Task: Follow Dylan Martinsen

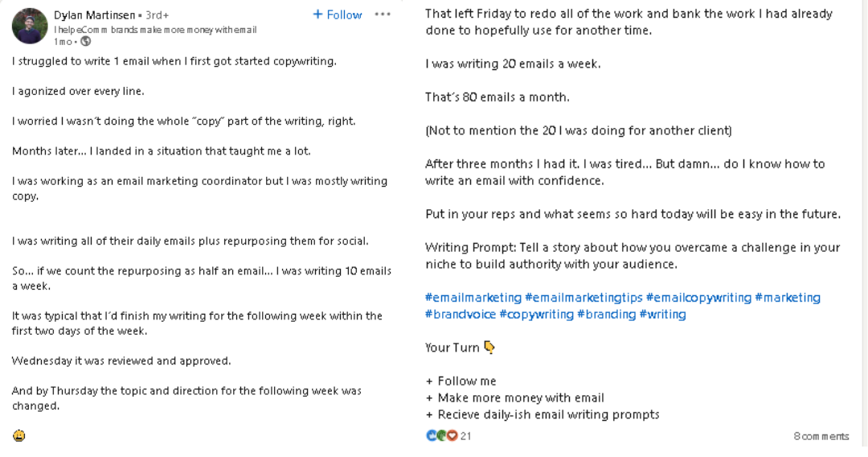Action: (x=337, y=15)
